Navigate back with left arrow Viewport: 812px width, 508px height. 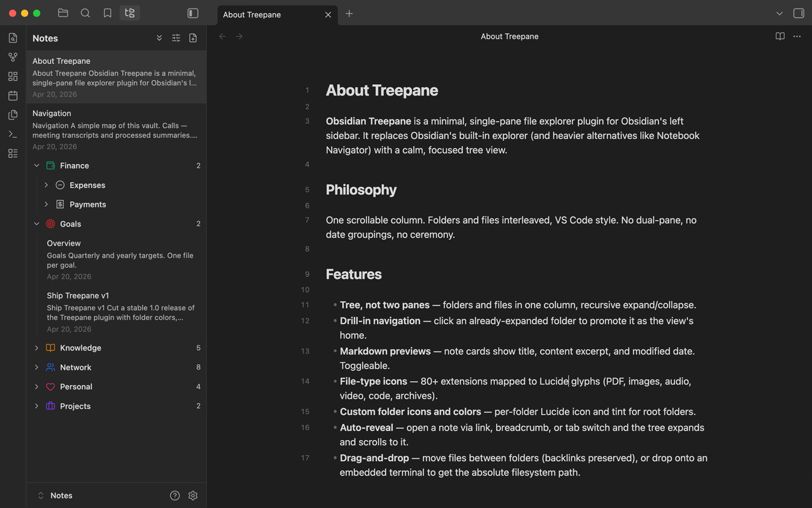click(222, 37)
